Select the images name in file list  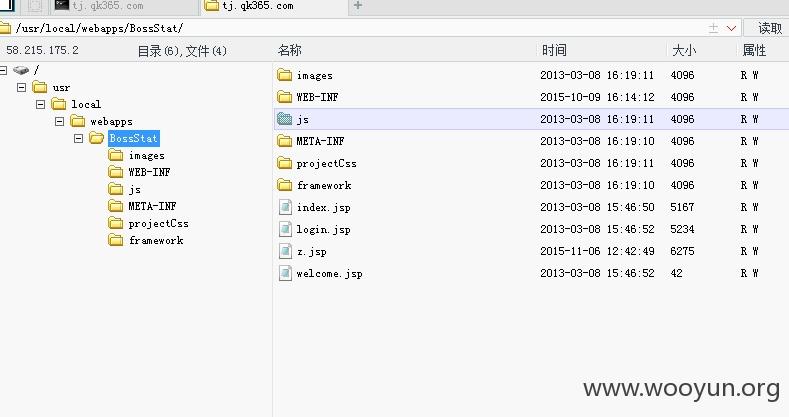coord(314,75)
